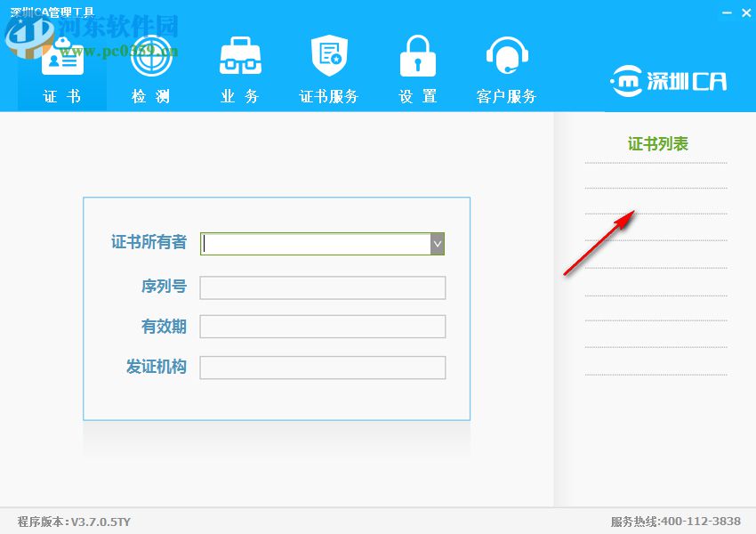Screen dimensions: 756x534
Task: Expand the 证书所有者 dropdown
Action: pos(437,243)
